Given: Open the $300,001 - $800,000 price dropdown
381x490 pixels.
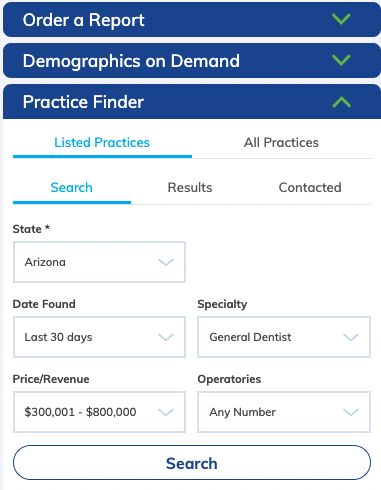Looking at the screenshot, I should 99,412.
